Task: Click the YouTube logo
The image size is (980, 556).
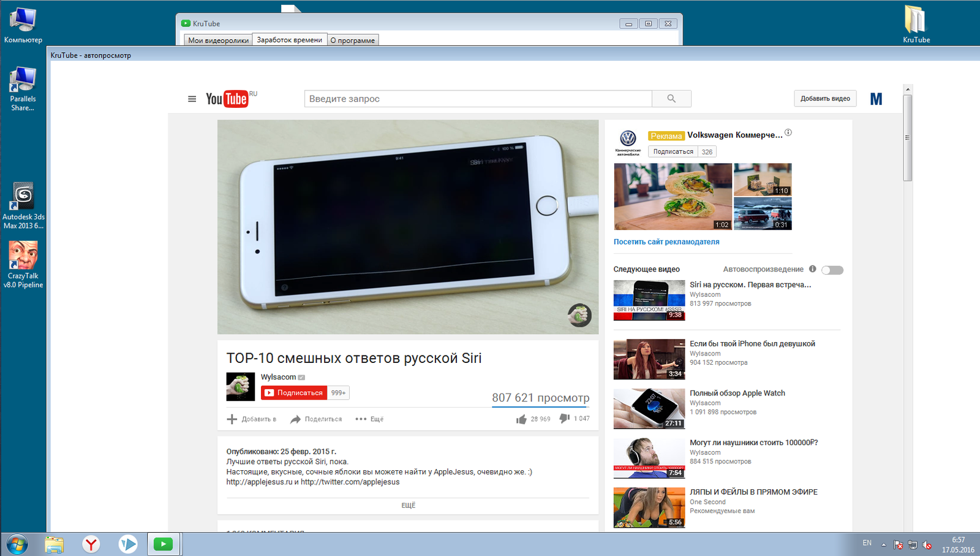Action: point(227,99)
